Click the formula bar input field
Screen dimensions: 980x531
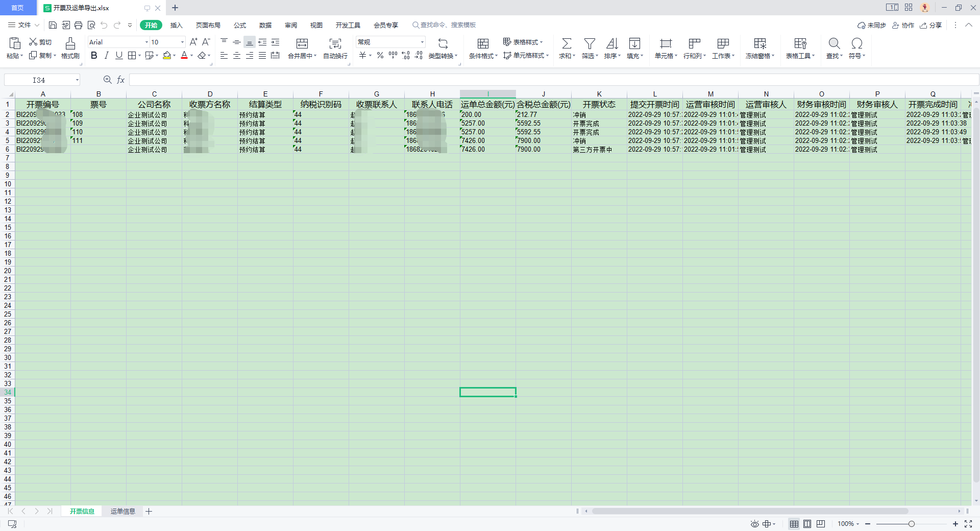551,80
